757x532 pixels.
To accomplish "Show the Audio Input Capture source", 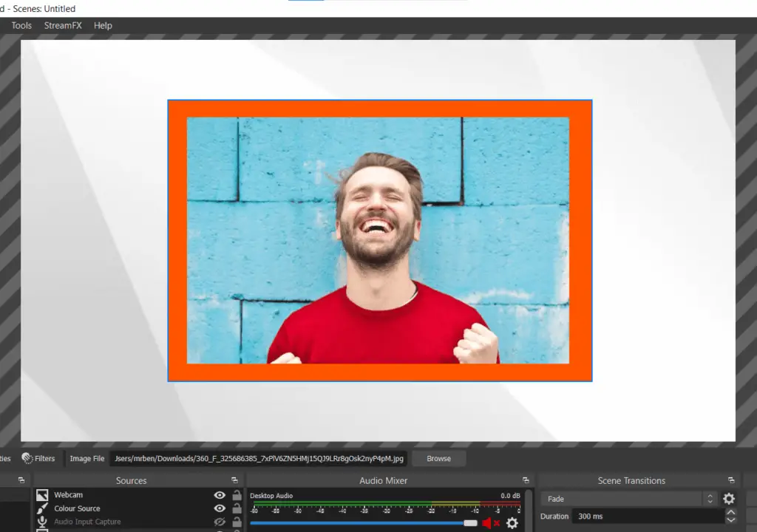I will [220, 522].
